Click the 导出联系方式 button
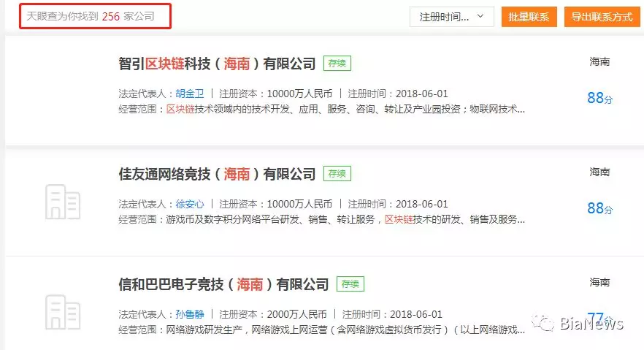The width and height of the screenshot is (644, 350). (x=602, y=17)
